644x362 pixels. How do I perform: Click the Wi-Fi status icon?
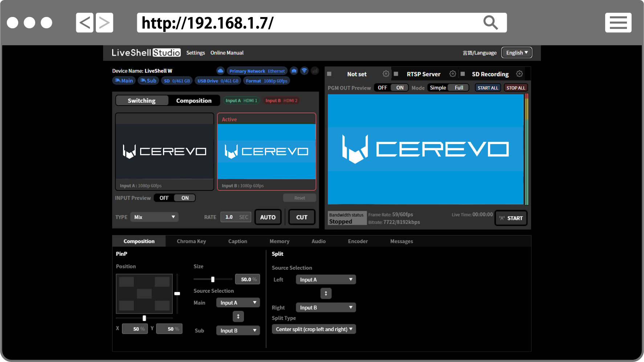point(304,71)
